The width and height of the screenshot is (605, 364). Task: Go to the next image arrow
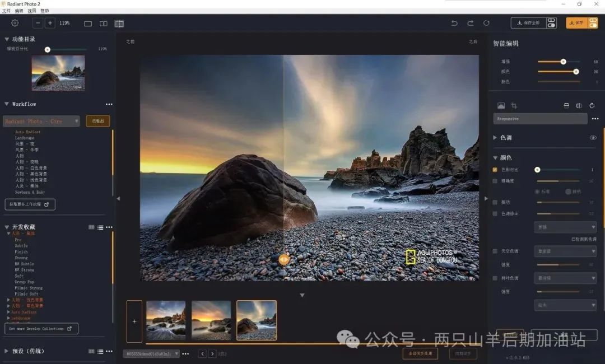coord(212,353)
